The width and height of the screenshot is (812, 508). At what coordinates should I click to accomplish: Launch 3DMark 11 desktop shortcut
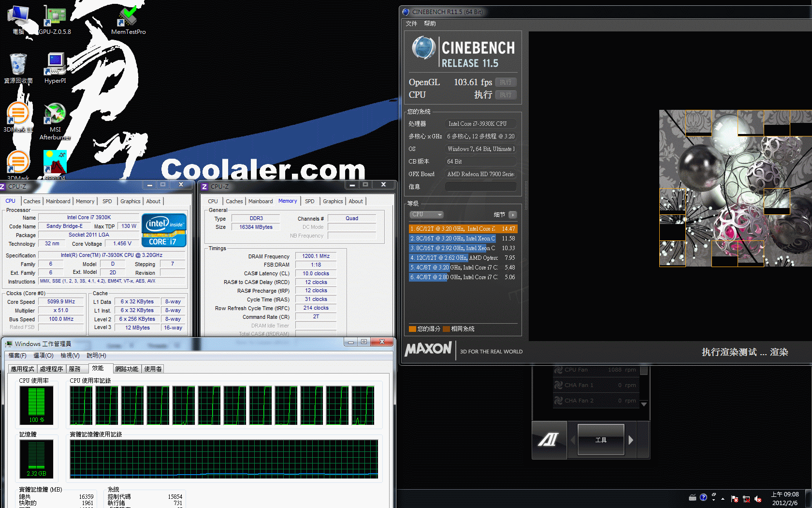click(x=18, y=117)
